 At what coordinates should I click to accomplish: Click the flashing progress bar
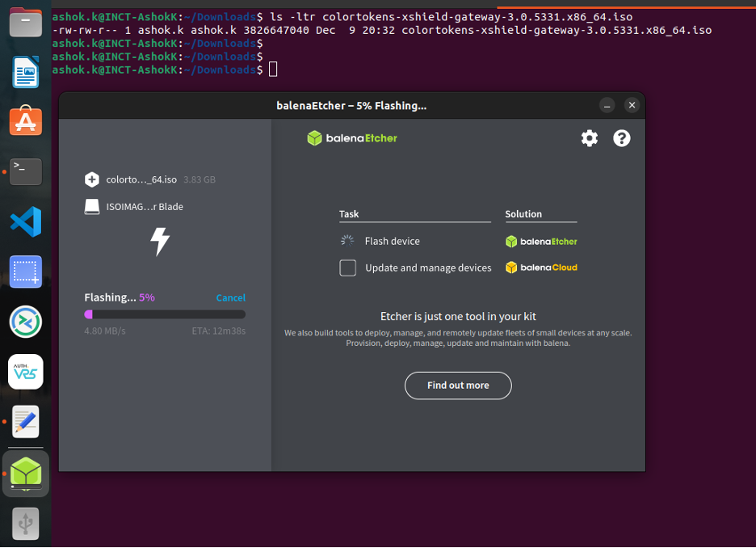[x=165, y=314]
